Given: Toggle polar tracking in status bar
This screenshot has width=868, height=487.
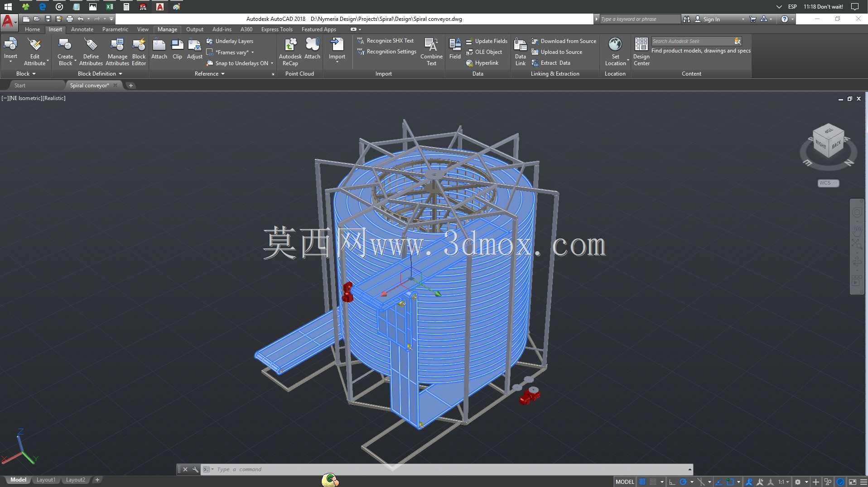Looking at the screenshot, I should click(x=683, y=482).
